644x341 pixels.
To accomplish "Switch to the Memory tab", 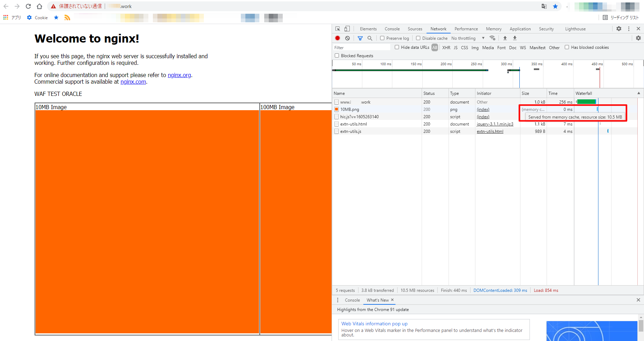I will coord(494,29).
